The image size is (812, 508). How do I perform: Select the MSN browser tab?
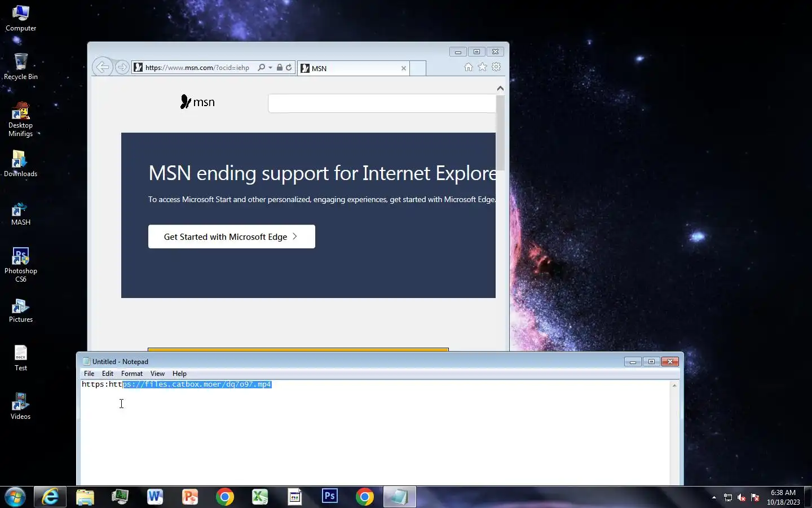[x=353, y=68]
